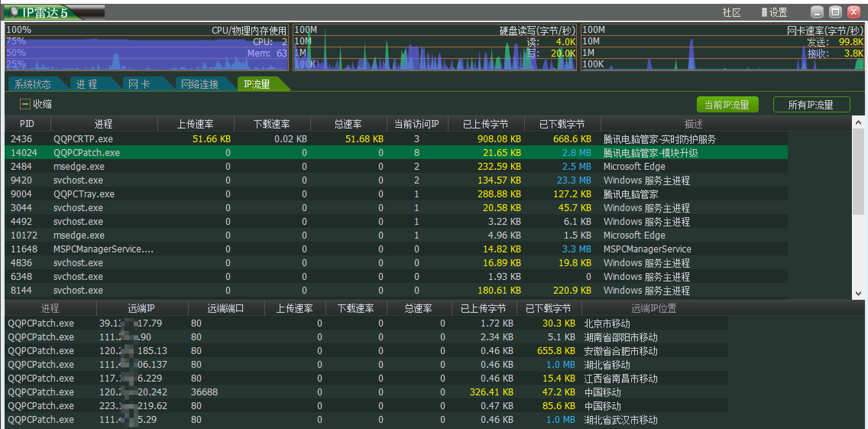Sort by upper 已上传字节 column header

486,124
